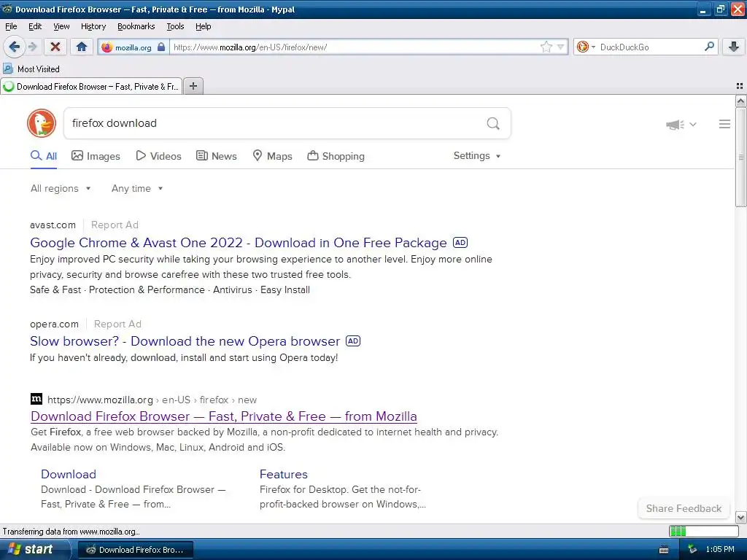The height and width of the screenshot is (560, 747).
Task: Click the mozilla.org site identity icon
Action: tap(107, 47)
